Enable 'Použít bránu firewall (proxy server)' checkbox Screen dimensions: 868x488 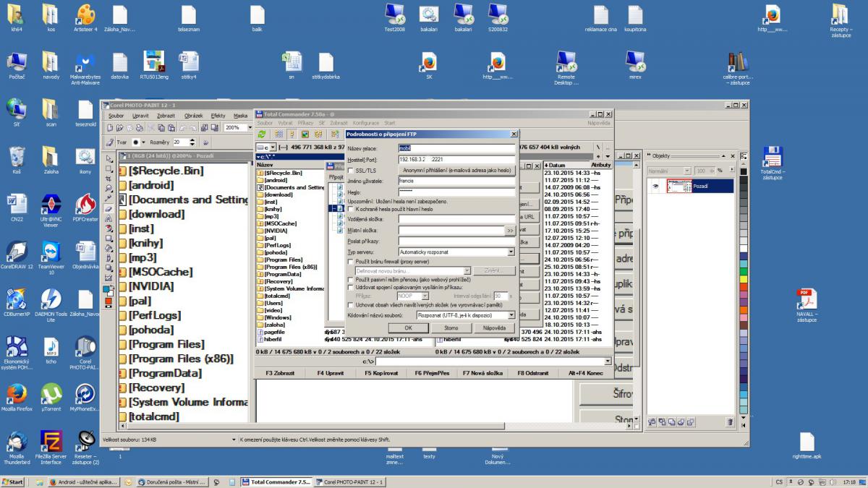coord(350,262)
